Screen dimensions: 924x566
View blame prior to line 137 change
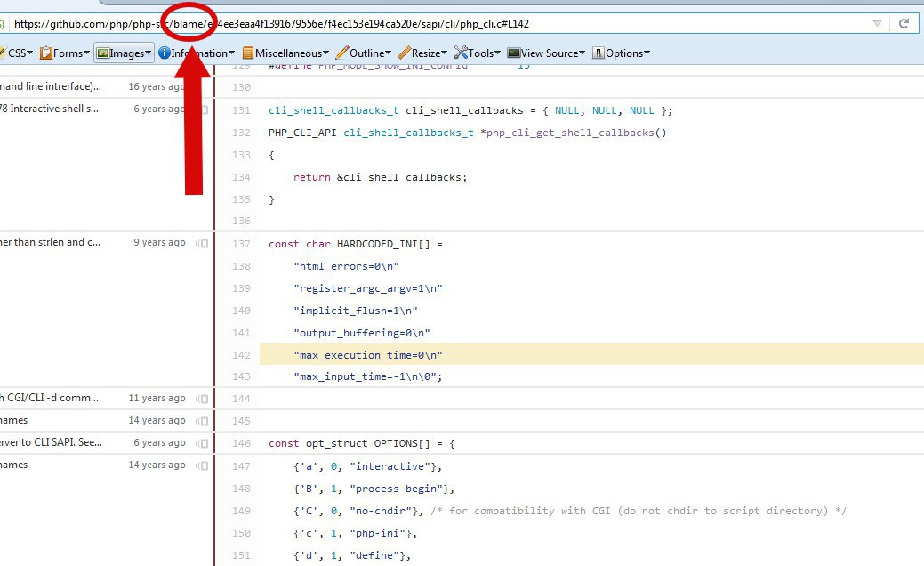click(202, 244)
